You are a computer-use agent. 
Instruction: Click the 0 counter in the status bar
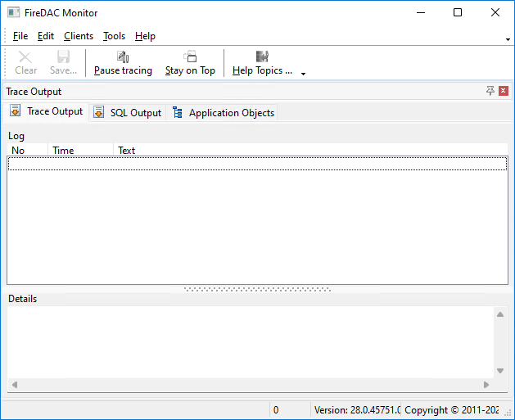(276, 410)
